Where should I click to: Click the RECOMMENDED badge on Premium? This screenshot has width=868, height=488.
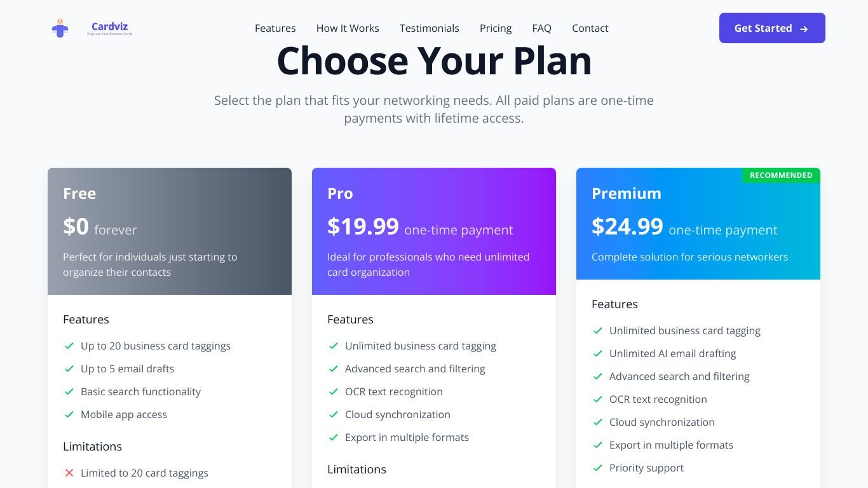[781, 175]
